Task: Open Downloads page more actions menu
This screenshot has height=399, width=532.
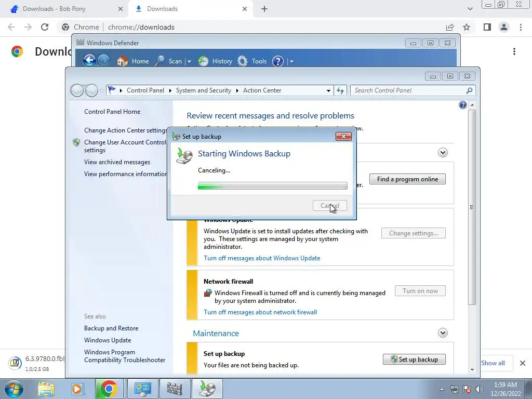Action: point(514,51)
